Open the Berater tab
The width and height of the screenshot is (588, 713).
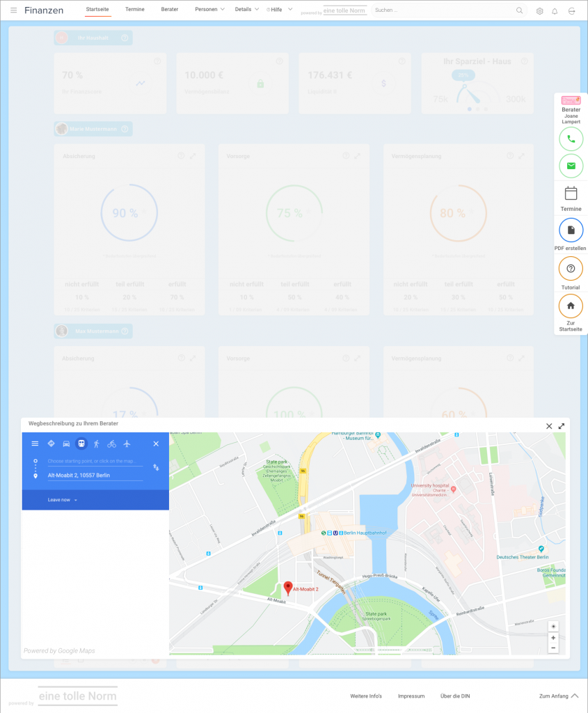169,10
